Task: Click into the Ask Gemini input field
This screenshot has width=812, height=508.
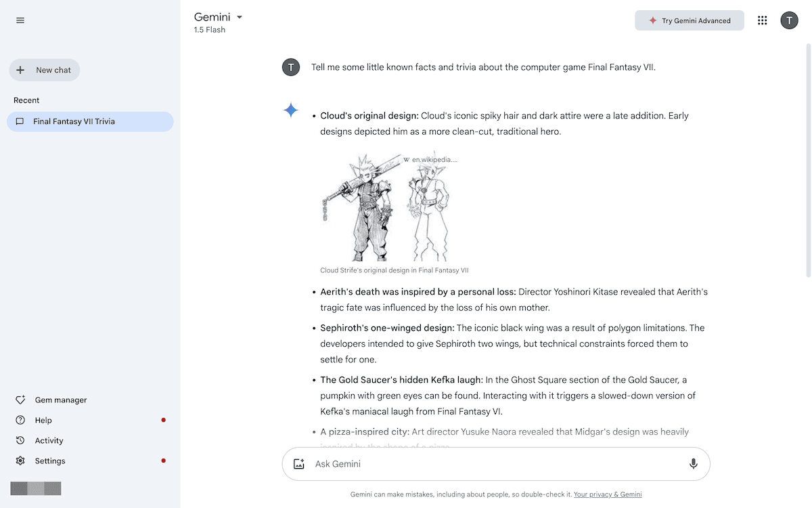Action: (x=496, y=464)
